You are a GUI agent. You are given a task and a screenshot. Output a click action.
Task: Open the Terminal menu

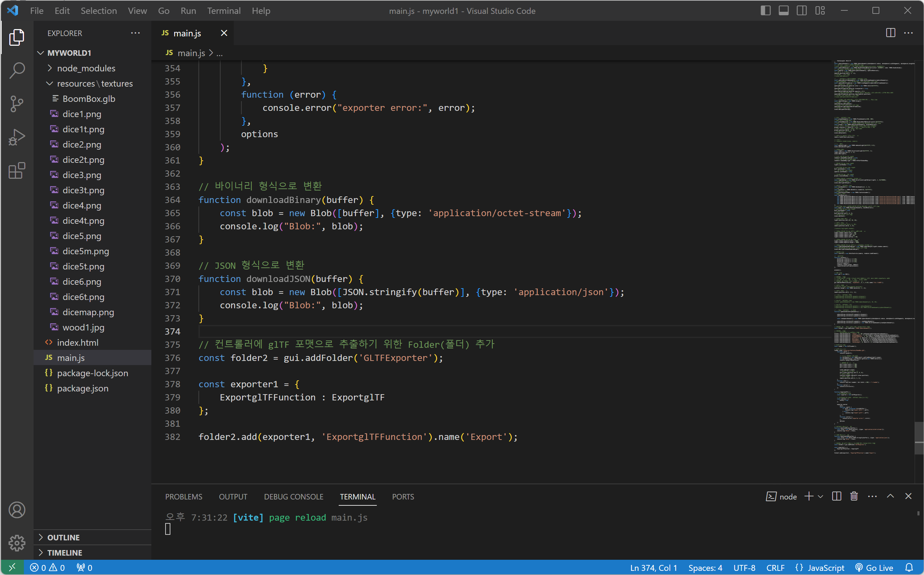pyautogui.click(x=224, y=11)
